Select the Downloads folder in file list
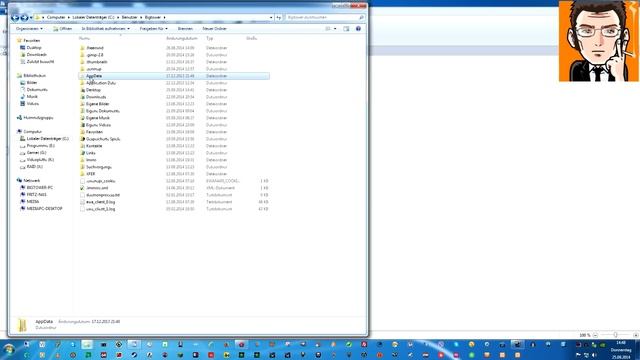640x360 pixels. point(96,97)
